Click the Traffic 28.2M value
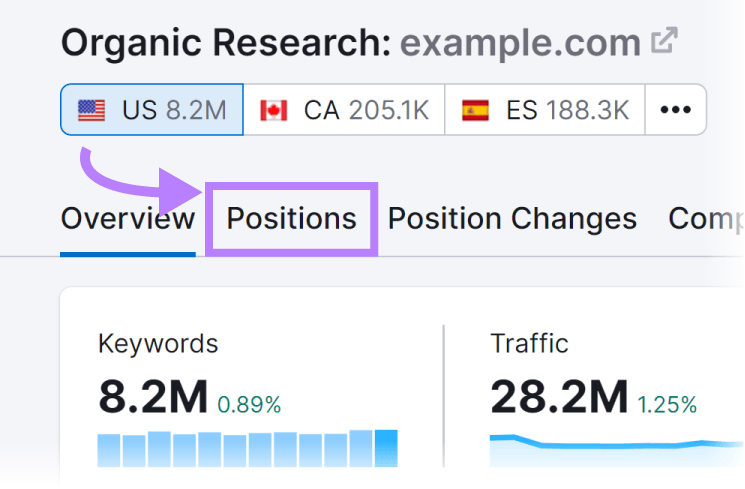Screen dimensions: 745x489 [559, 397]
